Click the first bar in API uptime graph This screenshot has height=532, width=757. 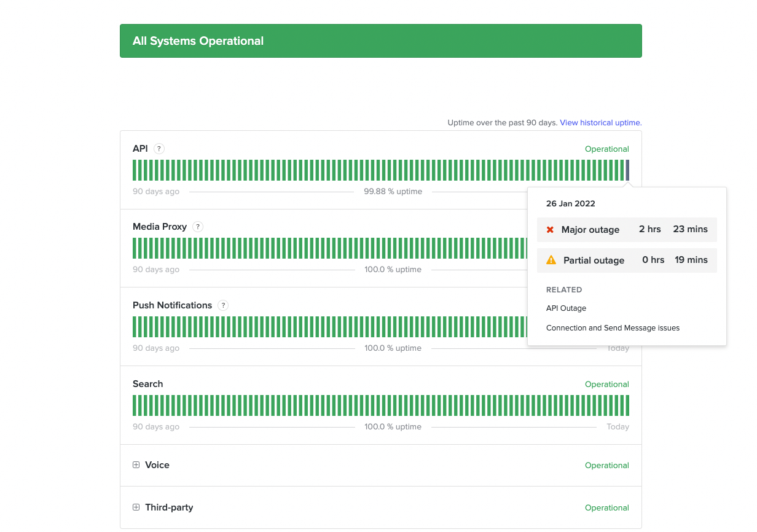tap(135, 170)
